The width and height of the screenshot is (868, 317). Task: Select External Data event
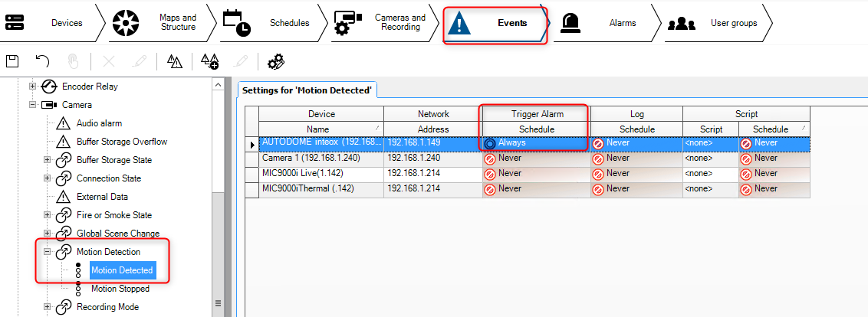(x=102, y=196)
